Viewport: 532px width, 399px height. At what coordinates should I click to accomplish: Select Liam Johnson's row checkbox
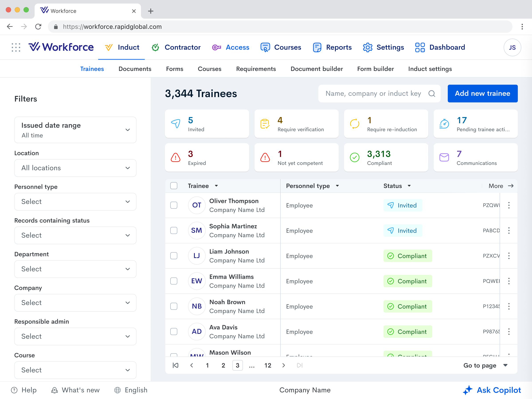[174, 256]
